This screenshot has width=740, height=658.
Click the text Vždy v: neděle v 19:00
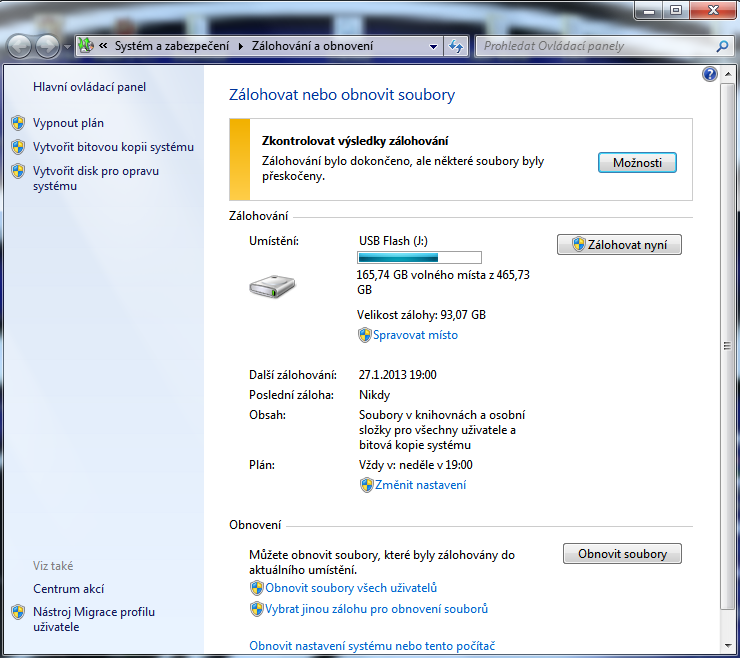(x=415, y=465)
